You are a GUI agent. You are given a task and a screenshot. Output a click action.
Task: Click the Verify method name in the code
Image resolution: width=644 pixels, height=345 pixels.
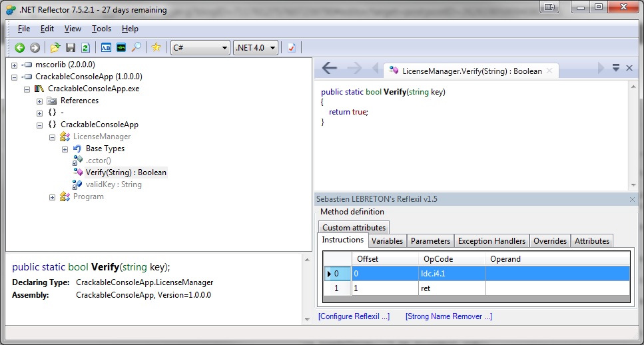click(x=394, y=92)
